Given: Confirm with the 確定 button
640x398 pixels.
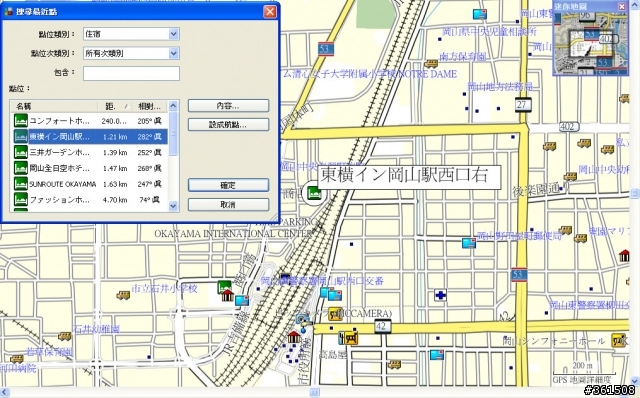Looking at the screenshot, I should 228,185.
